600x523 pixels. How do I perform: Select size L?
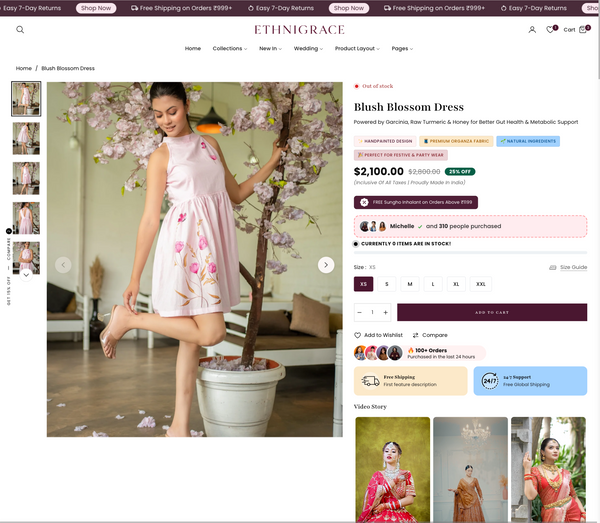(x=433, y=284)
